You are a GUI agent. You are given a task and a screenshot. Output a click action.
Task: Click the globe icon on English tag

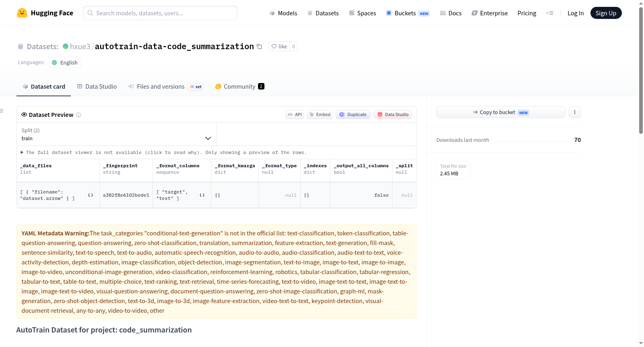click(54, 62)
